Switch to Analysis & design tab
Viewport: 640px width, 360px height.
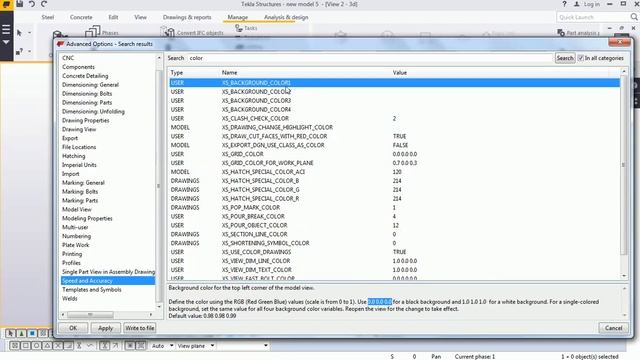(x=286, y=17)
